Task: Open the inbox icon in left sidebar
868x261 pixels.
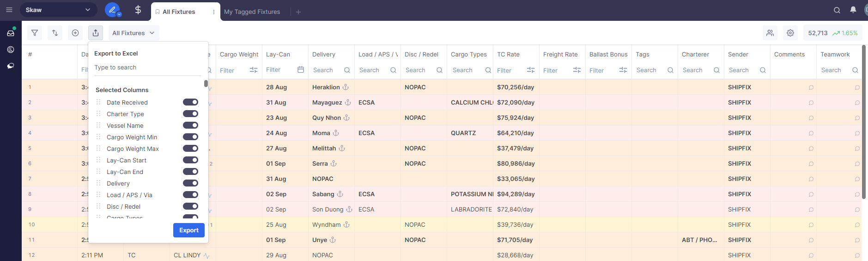Action: (11, 33)
